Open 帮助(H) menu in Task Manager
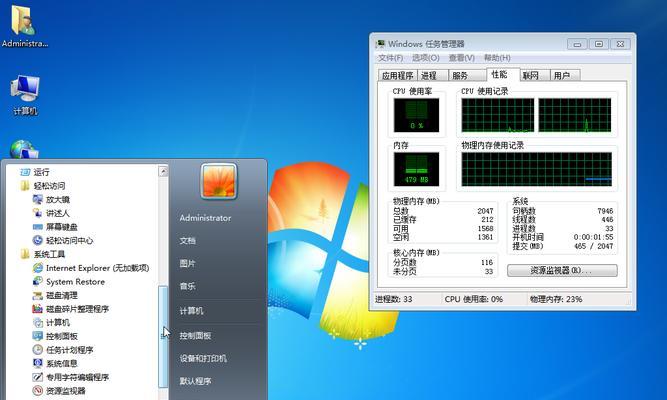Screen dimensions: 667x400 coord(497,57)
